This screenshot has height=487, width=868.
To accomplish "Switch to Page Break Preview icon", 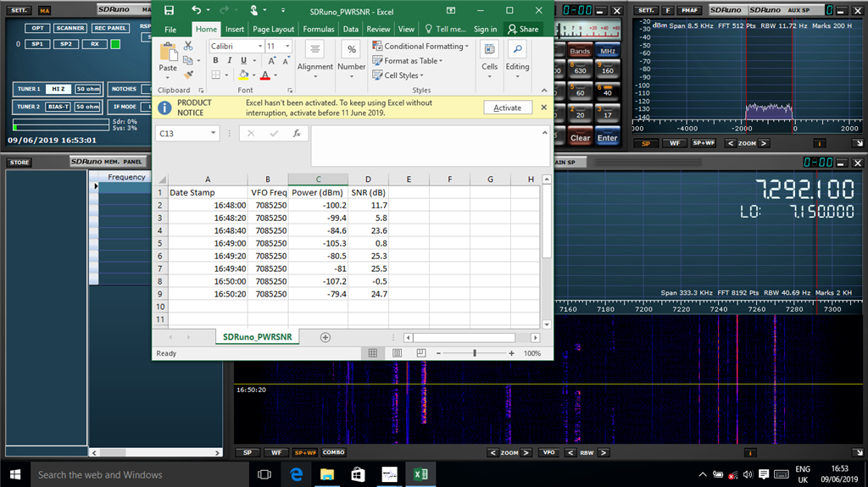I will click(421, 353).
